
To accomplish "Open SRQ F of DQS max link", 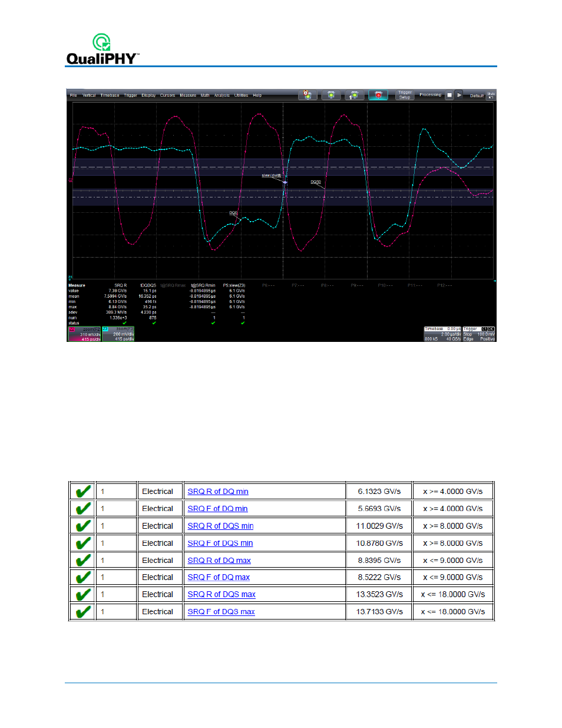I will click(221, 611).
